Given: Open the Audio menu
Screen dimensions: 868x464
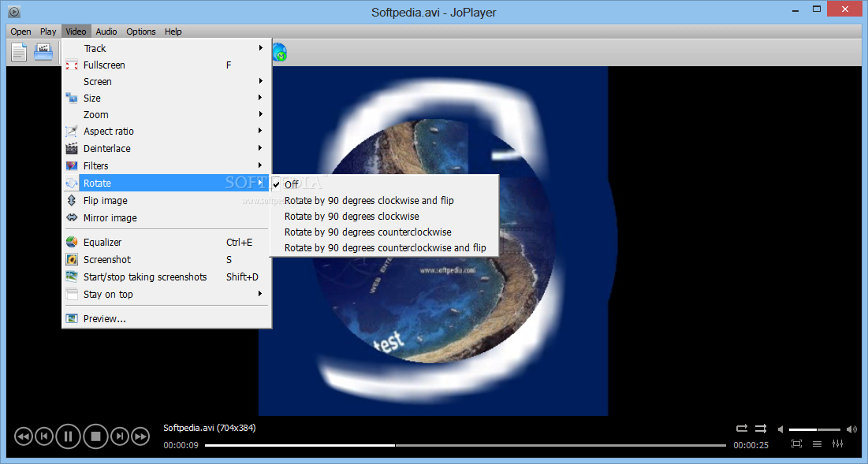Looking at the screenshot, I should point(106,32).
